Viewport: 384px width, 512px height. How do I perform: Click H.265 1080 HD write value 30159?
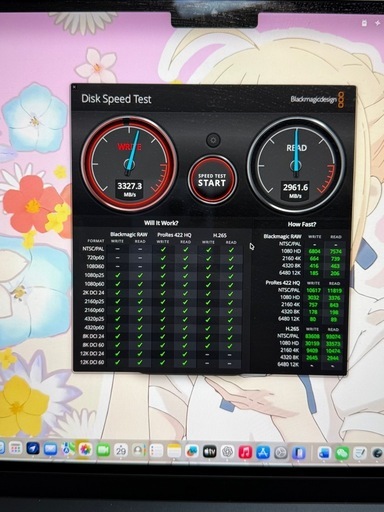312,343
